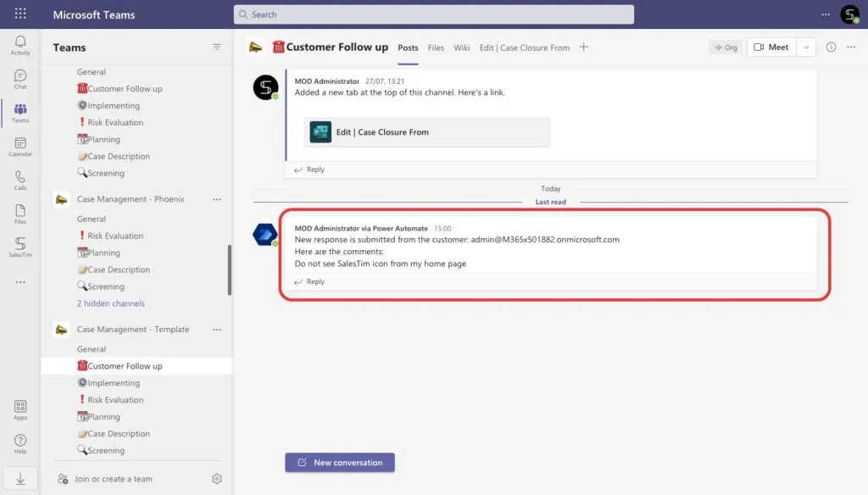Image resolution: width=868 pixels, height=495 pixels.
Task: Open Edit | Case Closure From link card
Action: [427, 132]
